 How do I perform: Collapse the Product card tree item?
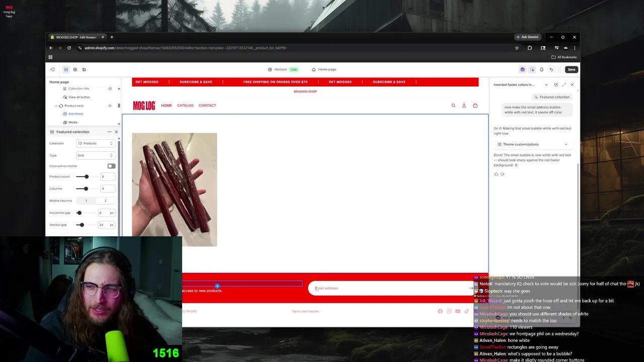tap(56, 106)
